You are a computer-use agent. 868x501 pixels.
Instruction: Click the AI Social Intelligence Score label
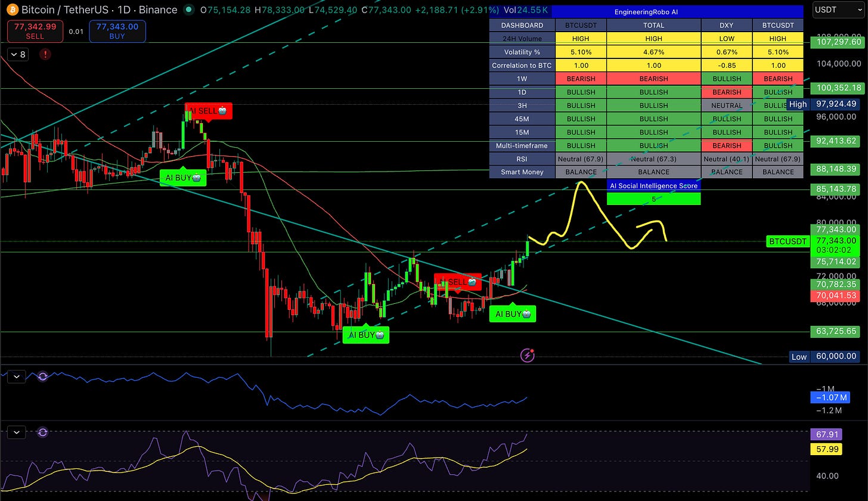click(x=654, y=186)
